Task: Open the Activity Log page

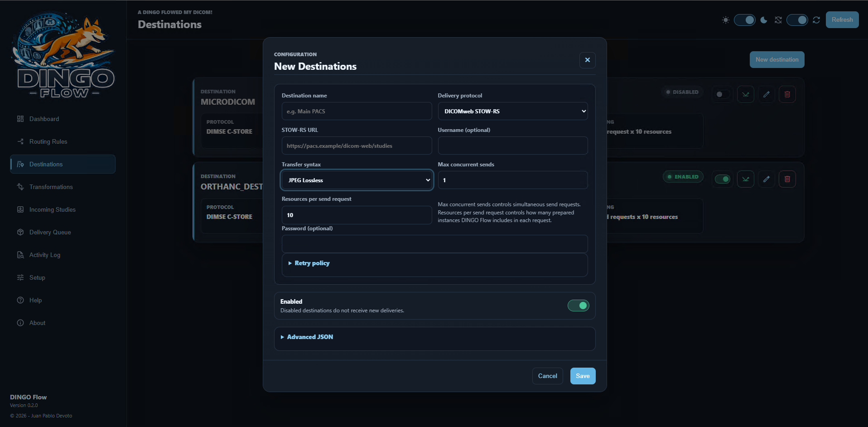Action: (63, 255)
